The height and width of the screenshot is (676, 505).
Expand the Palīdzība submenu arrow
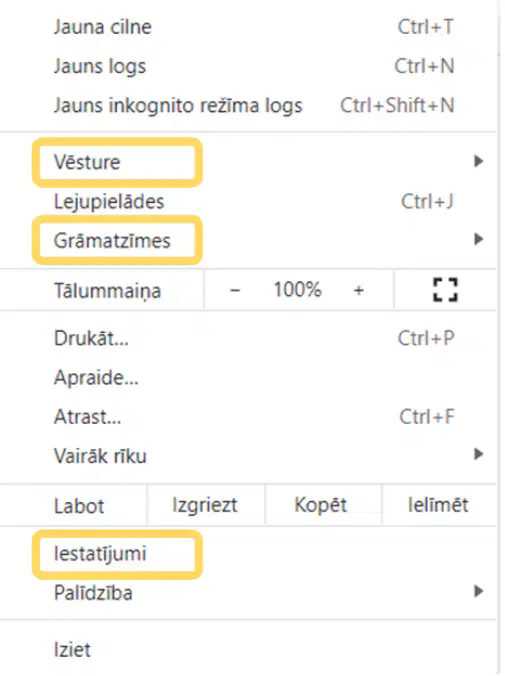point(478,591)
